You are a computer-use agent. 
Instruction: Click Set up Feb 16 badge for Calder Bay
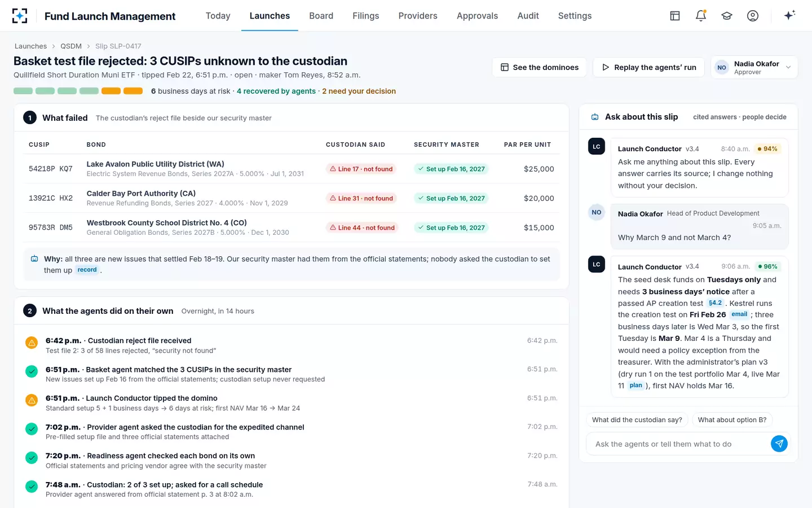tap(451, 198)
